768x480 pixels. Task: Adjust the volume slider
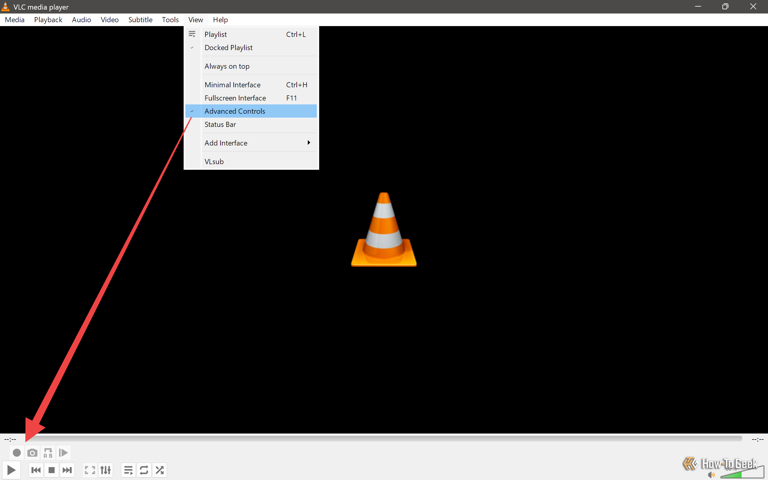(742, 474)
